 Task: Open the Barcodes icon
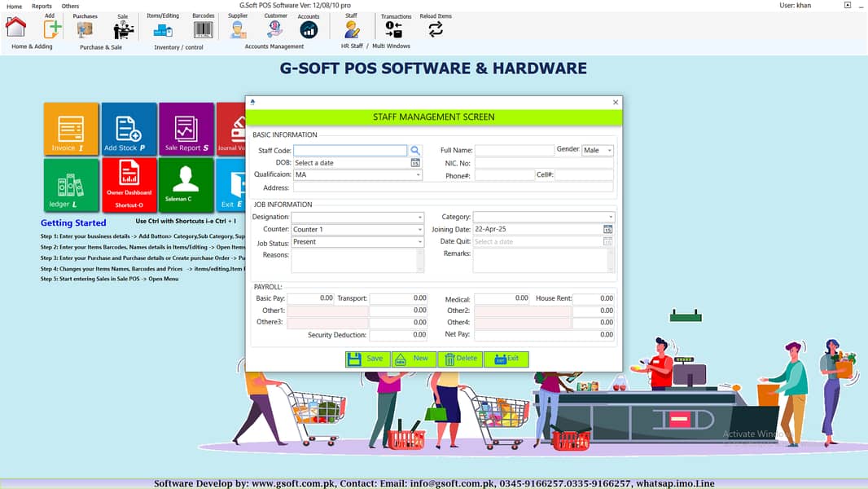[x=204, y=29]
